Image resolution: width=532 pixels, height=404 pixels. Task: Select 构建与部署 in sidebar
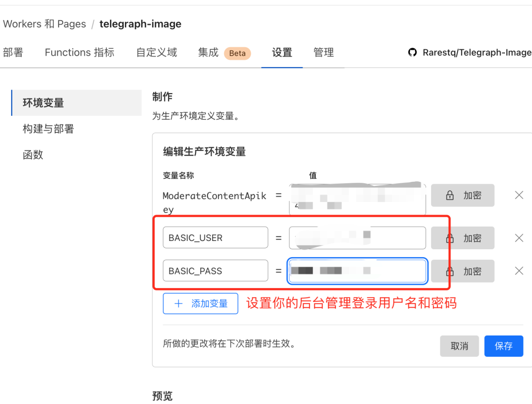click(48, 129)
